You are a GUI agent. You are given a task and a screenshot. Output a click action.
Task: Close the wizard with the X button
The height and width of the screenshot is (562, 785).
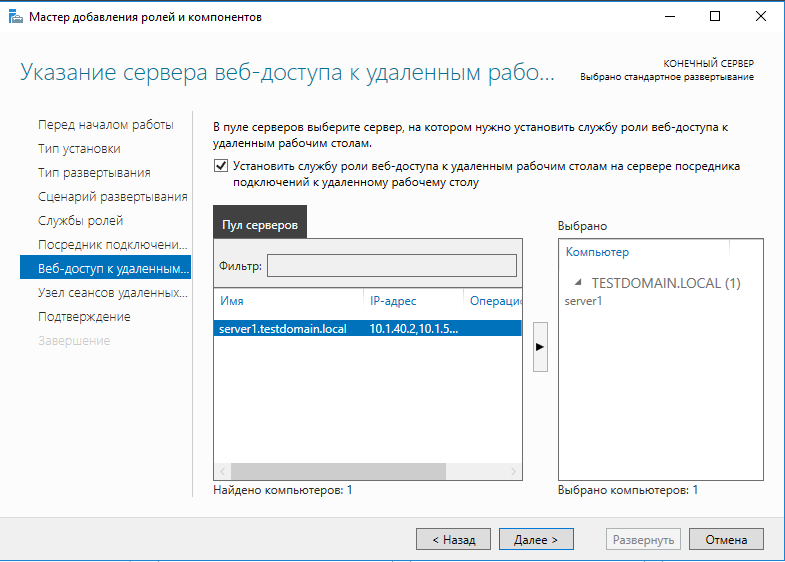pyautogui.click(x=761, y=17)
